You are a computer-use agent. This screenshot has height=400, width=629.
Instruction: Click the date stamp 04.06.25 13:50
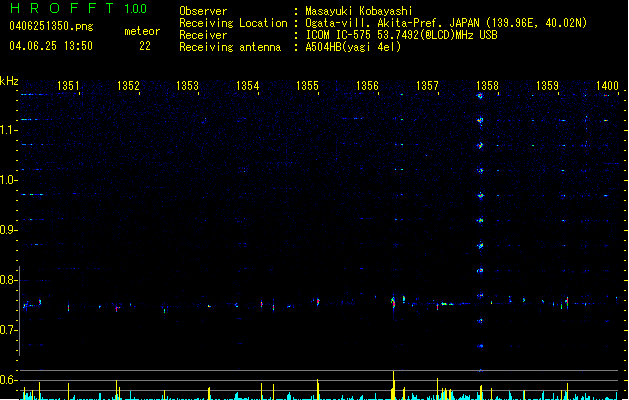point(51,46)
